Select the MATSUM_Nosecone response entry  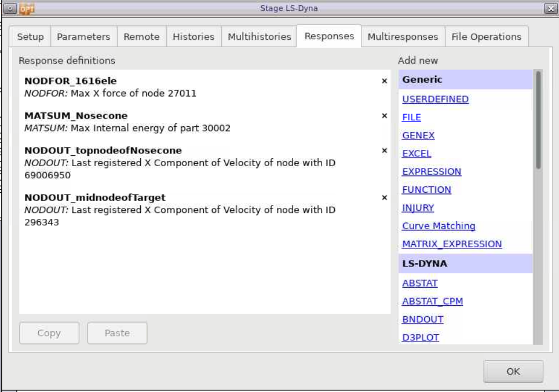[204, 122]
